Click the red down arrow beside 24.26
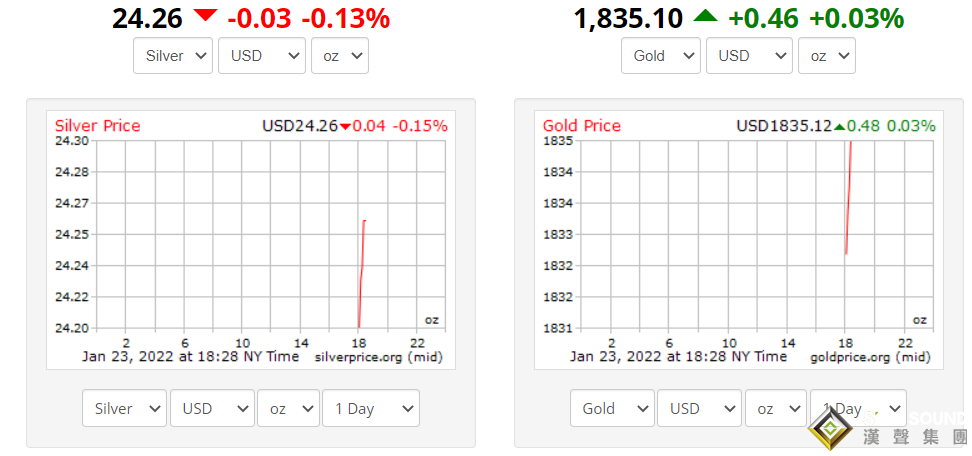Viewport: 972px width, 456px height. tap(205, 16)
